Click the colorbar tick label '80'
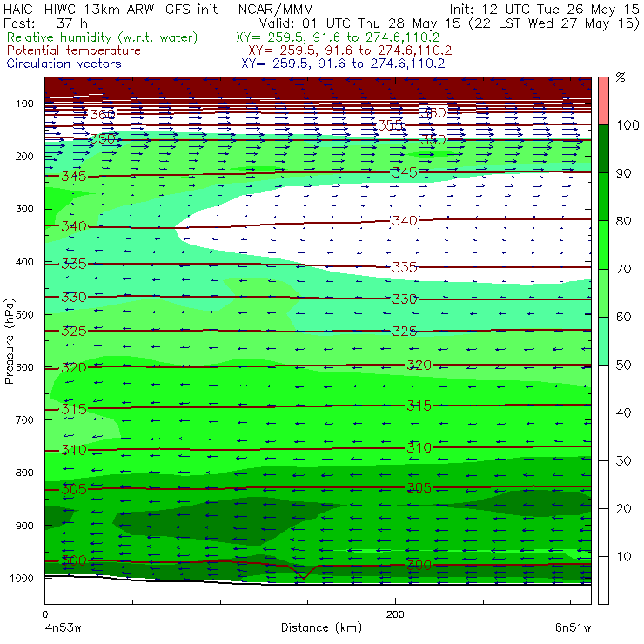This screenshot has width=644, height=644. click(x=623, y=221)
